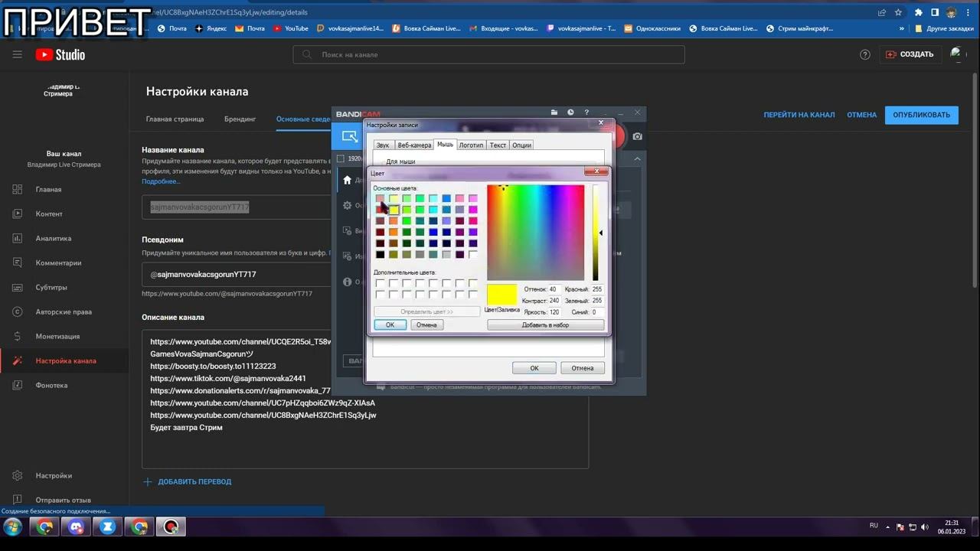Screen dimensions: 980x551
Task: Open the Bandicam output folder icon
Action: click(554, 113)
